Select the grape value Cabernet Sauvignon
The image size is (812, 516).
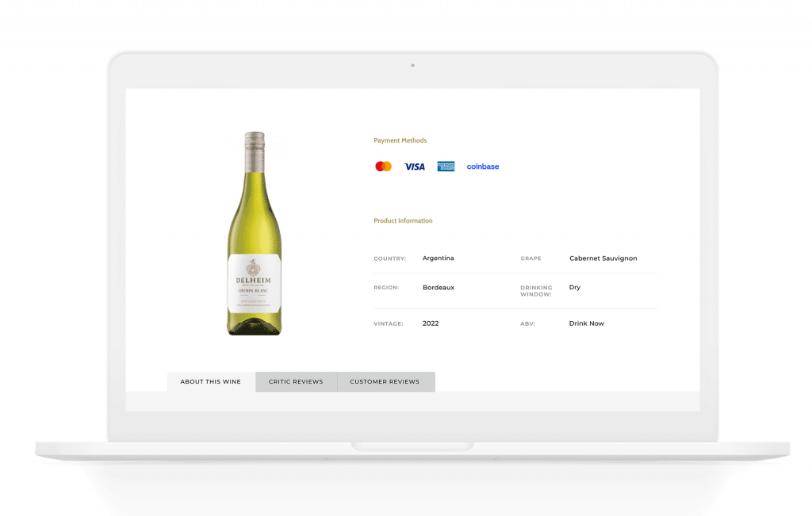coord(603,258)
